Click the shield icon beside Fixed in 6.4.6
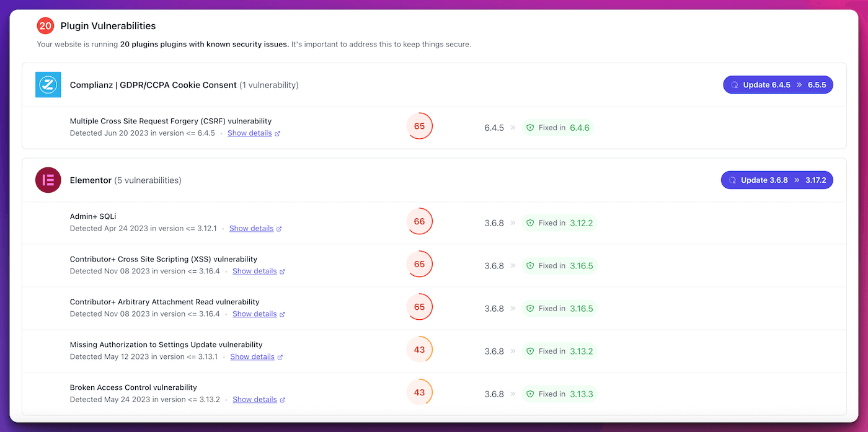This screenshot has height=432, width=868. pyautogui.click(x=530, y=128)
